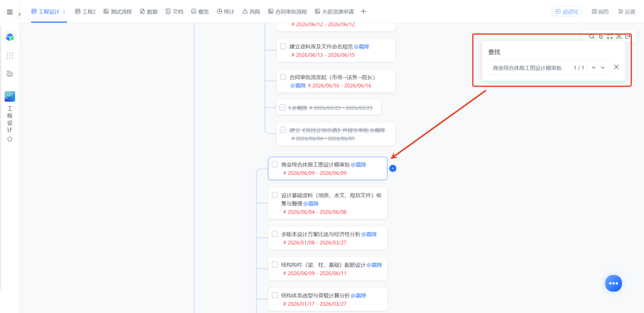The height and width of the screenshot is (313, 644).
Task: Check the 合同审批流发起 task checkbox
Action: [x=283, y=77]
